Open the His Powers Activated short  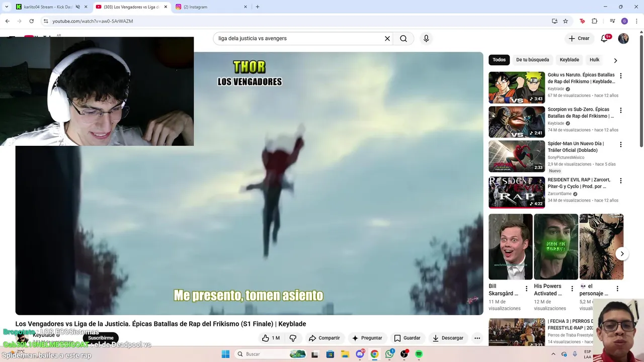(556, 247)
